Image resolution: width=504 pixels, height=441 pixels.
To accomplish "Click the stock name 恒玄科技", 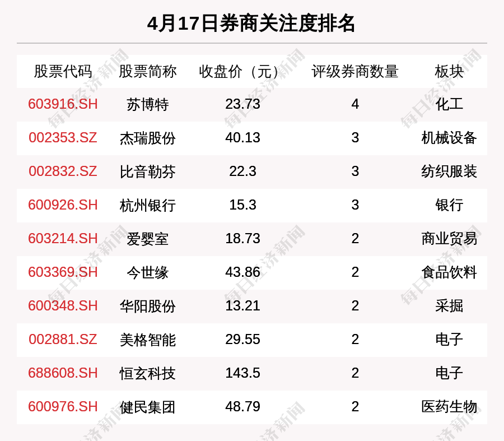I will point(147,373).
